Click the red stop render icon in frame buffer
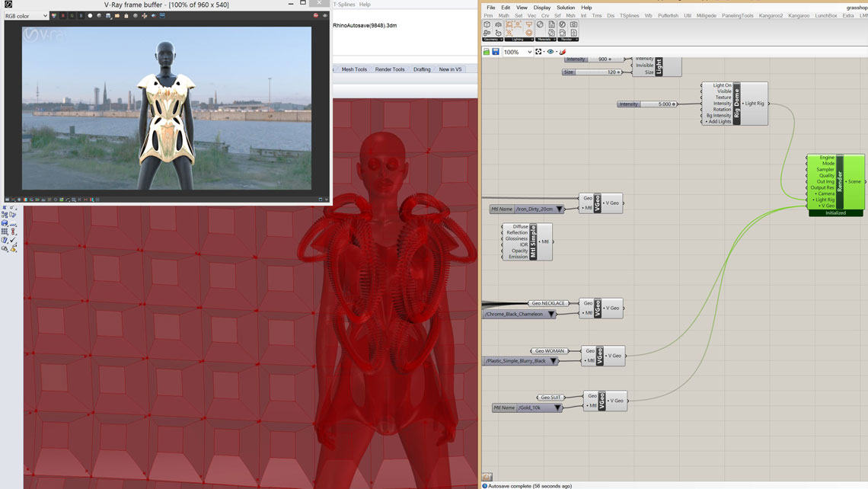 click(315, 15)
